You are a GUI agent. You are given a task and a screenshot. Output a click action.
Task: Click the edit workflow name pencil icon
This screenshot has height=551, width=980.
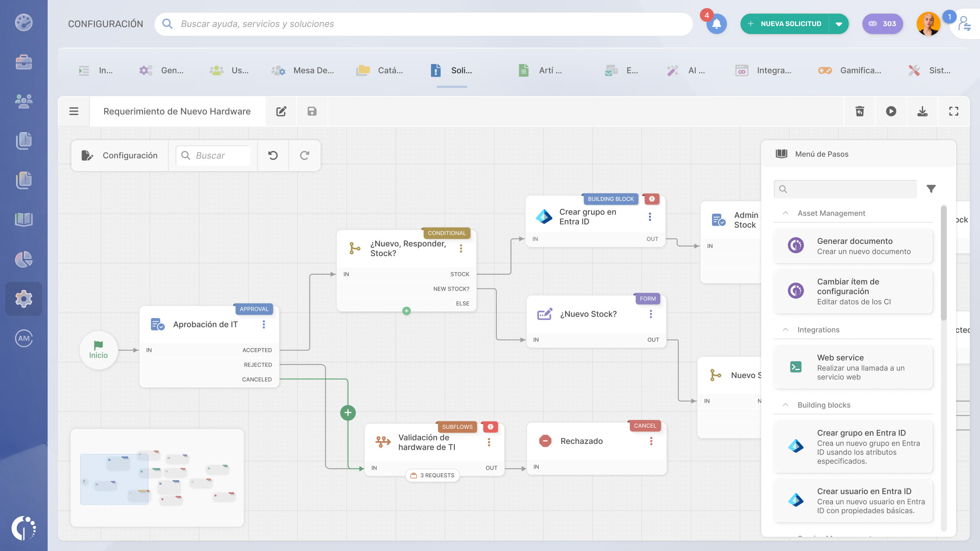pyautogui.click(x=281, y=111)
